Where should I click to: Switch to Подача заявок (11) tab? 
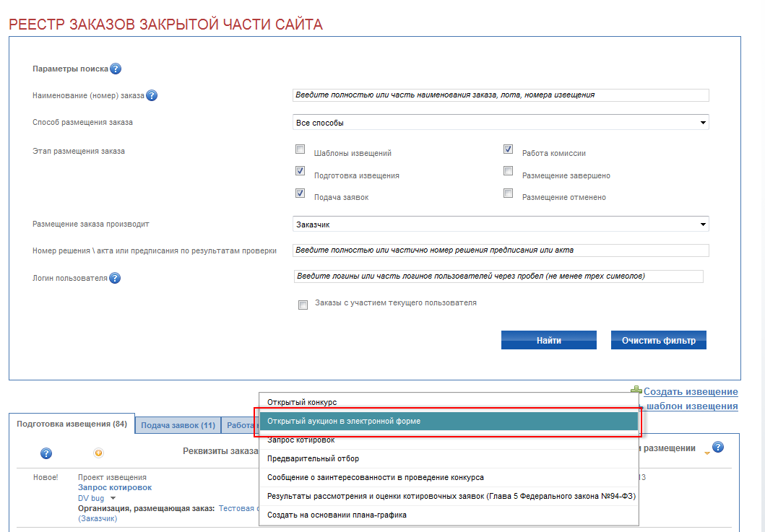[178, 425]
